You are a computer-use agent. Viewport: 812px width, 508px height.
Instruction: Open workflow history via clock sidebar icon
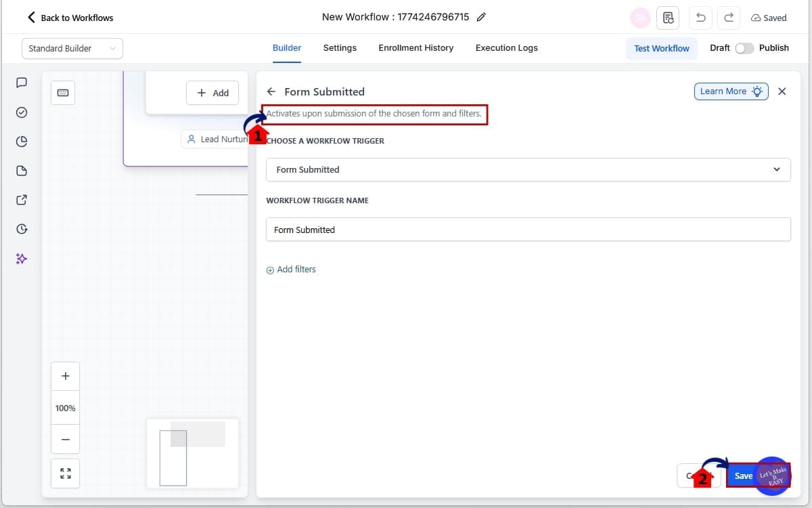(x=21, y=229)
